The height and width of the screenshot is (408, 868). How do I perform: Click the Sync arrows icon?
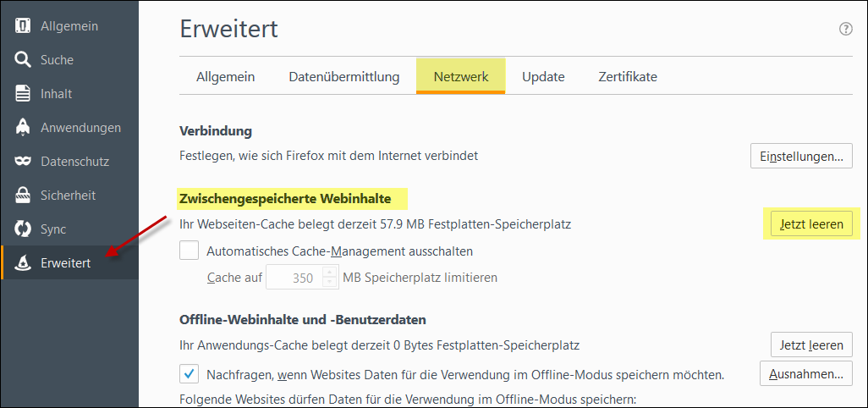(23, 229)
